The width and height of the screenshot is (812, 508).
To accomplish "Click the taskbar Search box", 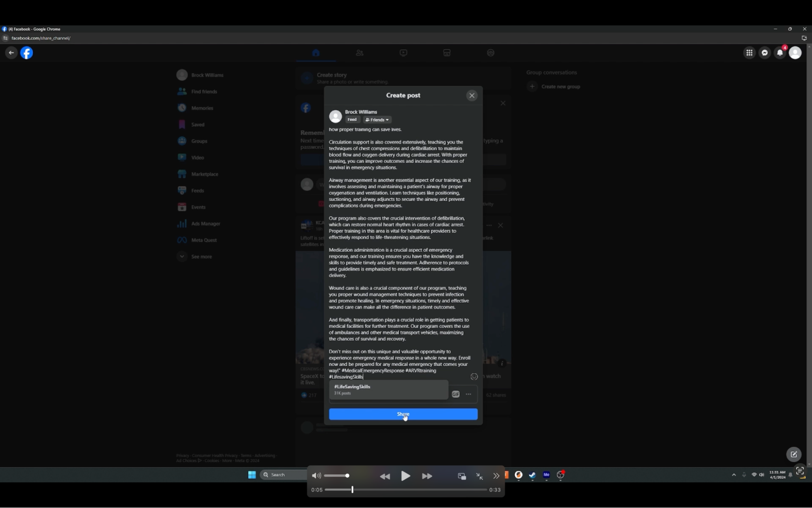I will coord(284,475).
